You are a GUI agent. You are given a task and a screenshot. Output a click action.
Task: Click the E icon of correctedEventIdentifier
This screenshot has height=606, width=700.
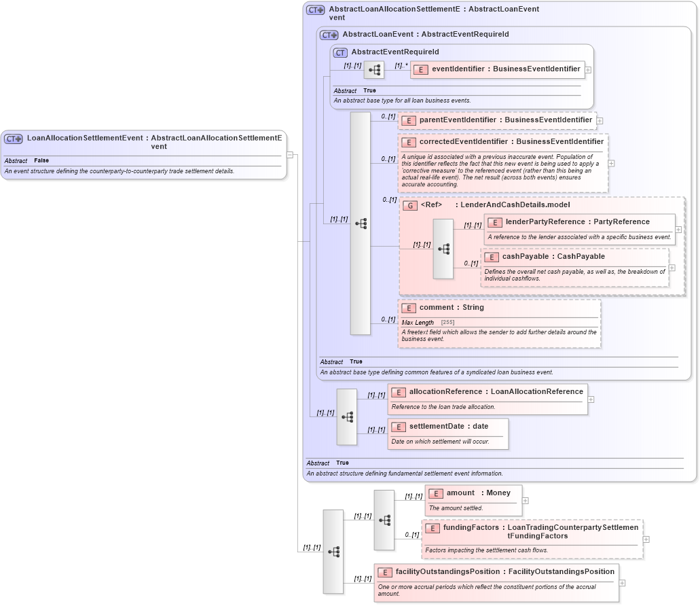click(409, 143)
